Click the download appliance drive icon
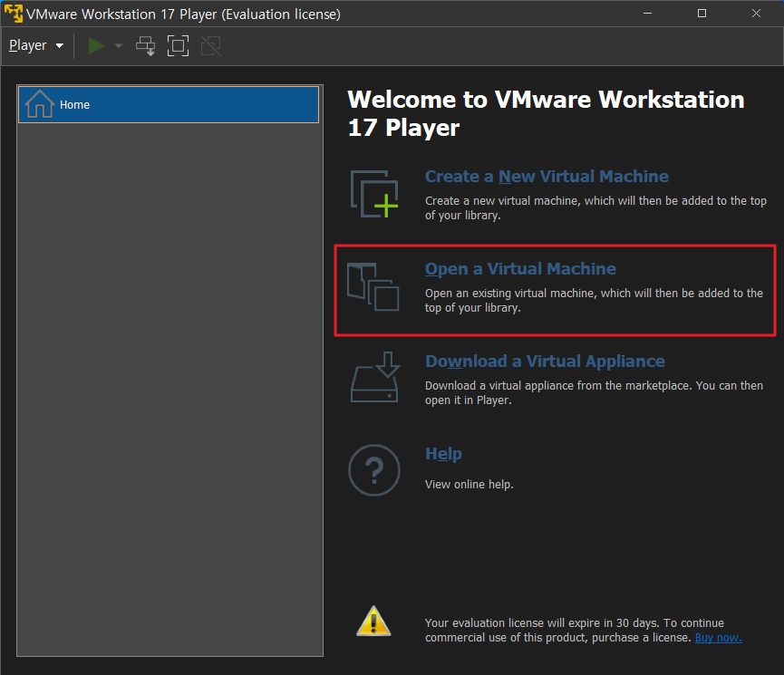The image size is (784, 675). pos(375,377)
